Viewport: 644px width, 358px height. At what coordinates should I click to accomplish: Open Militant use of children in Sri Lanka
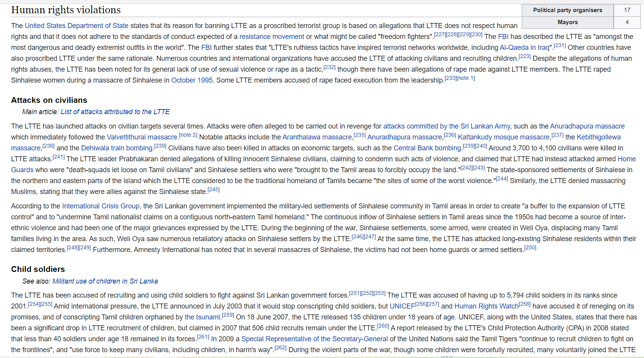[105, 281]
